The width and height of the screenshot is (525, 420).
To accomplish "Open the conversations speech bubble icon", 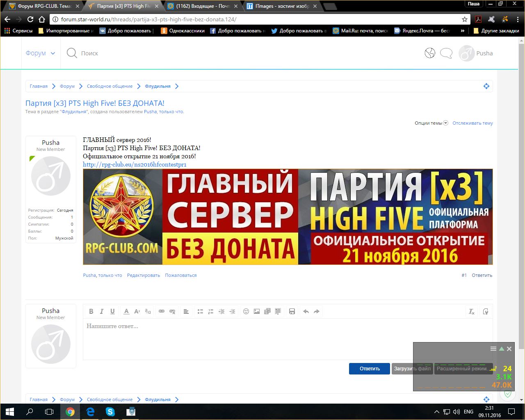I will [x=446, y=53].
